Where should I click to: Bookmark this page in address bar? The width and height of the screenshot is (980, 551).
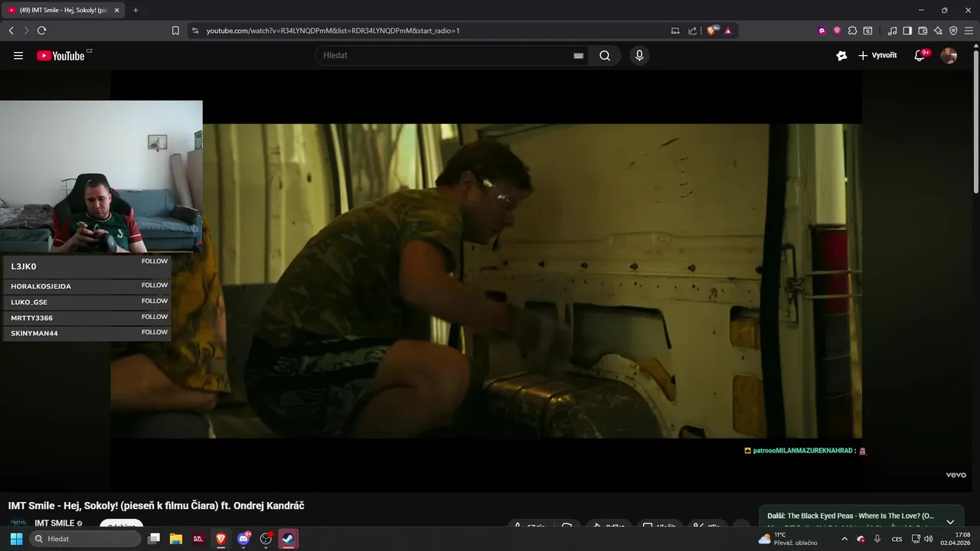tap(175, 31)
